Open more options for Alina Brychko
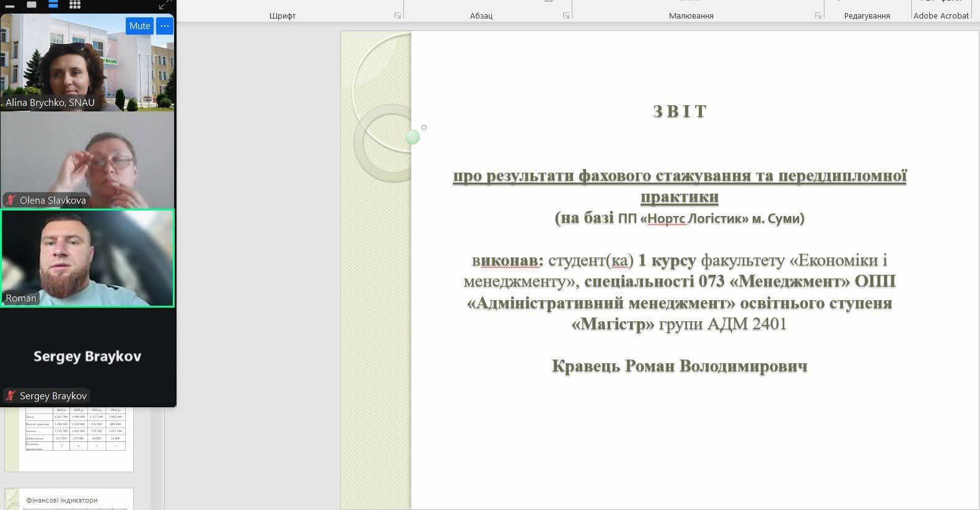Viewport: 980px width, 510px height. [x=164, y=26]
